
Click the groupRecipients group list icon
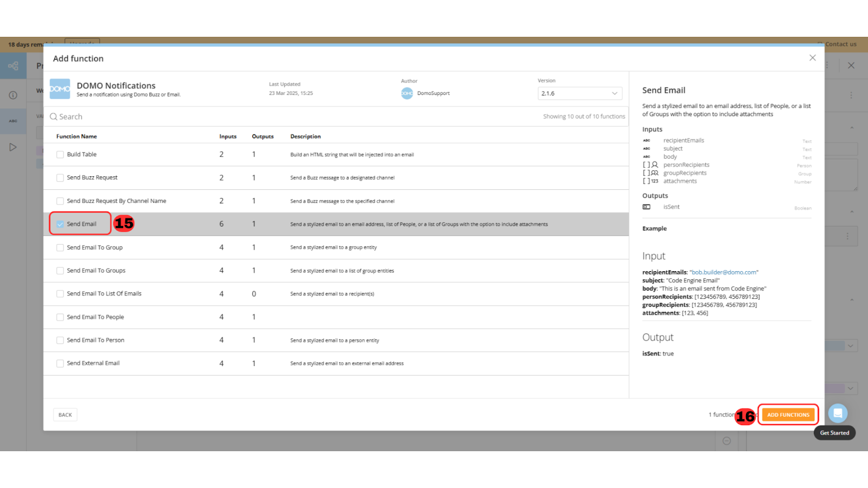tap(650, 173)
